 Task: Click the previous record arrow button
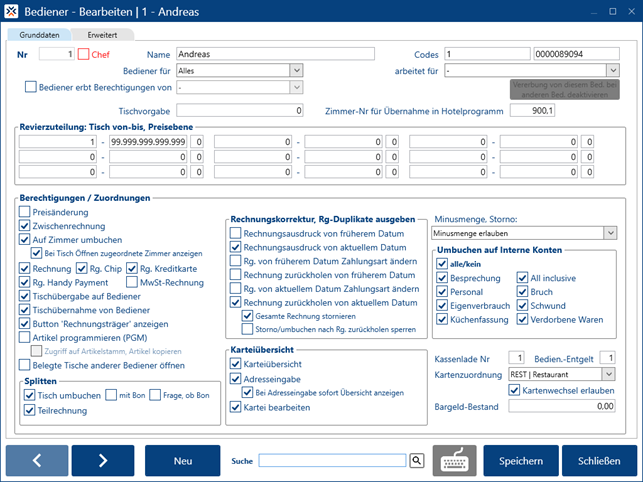coord(37,460)
